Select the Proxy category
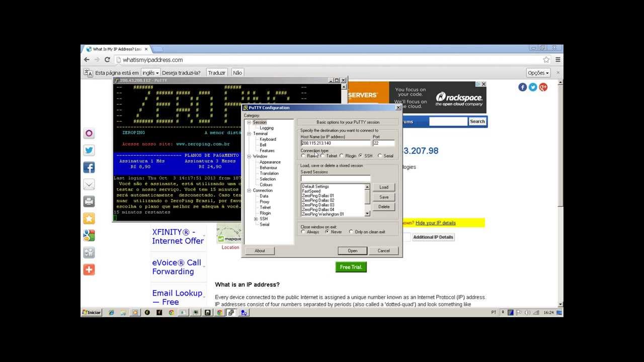The image size is (644, 362). (265, 202)
